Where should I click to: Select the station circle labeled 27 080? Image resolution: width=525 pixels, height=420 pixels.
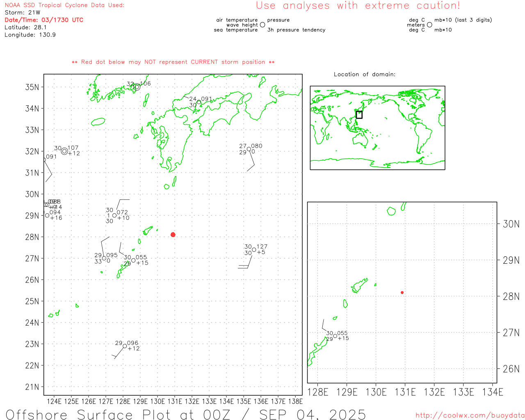pos(249,149)
